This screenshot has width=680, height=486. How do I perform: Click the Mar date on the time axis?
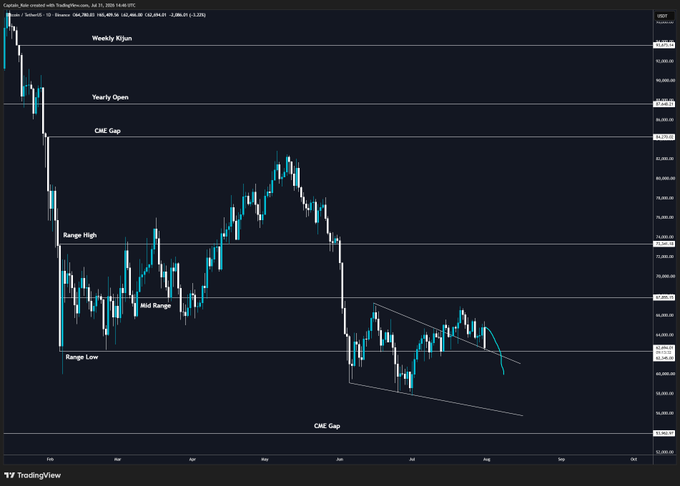pyautogui.click(x=117, y=459)
